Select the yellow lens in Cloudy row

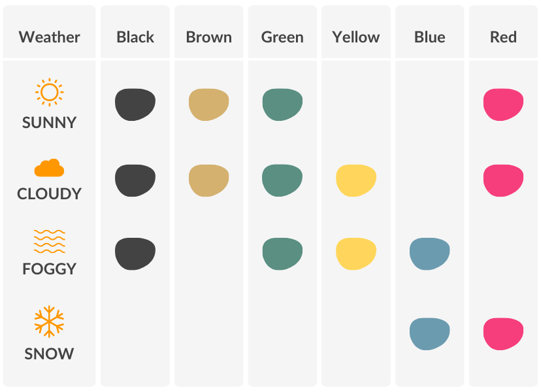356,181
